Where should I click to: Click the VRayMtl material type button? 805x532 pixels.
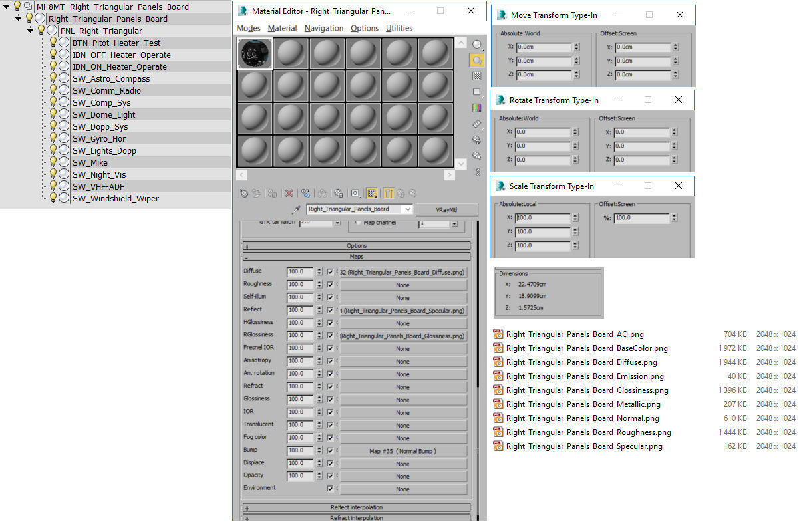click(447, 209)
